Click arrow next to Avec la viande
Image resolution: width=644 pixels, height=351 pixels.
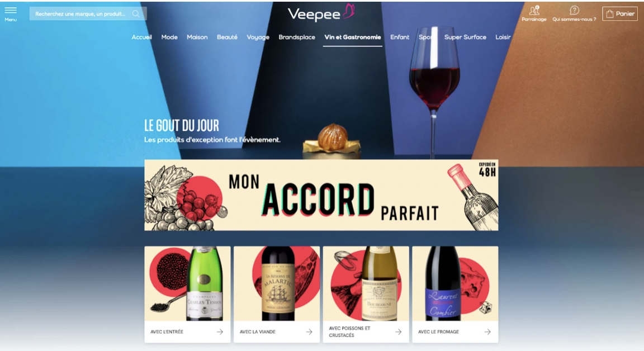[x=309, y=331]
